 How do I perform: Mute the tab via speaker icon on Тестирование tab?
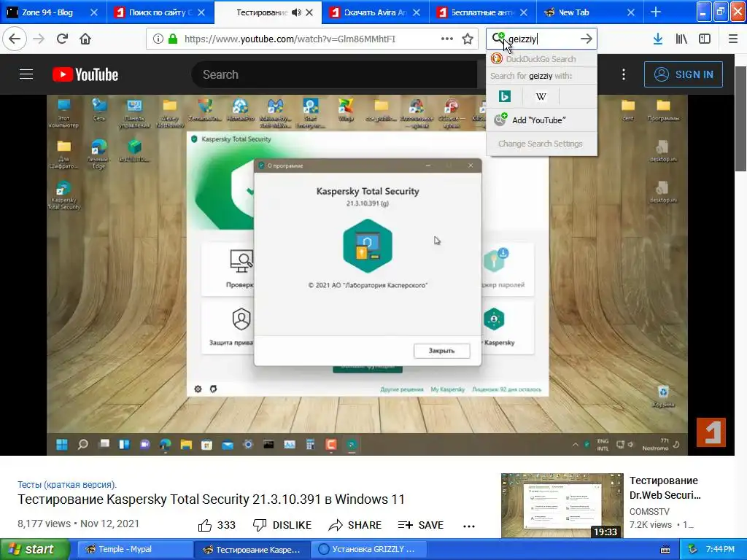pyautogui.click(x=296, y=12)
